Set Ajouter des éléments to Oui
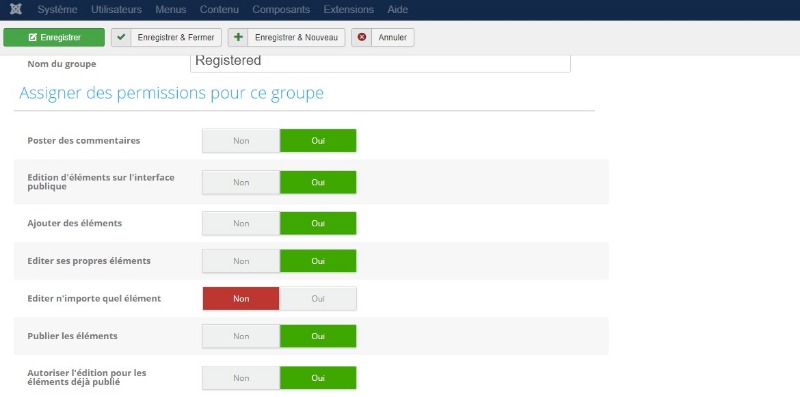 318,224
